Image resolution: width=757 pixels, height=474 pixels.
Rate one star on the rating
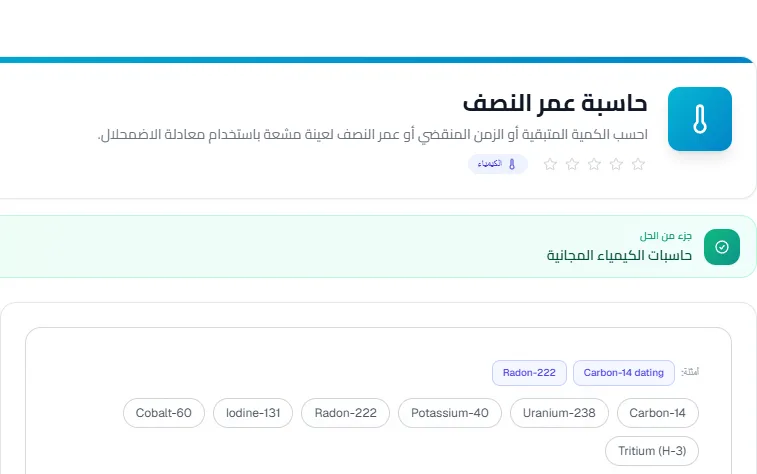tap(638, 164)
